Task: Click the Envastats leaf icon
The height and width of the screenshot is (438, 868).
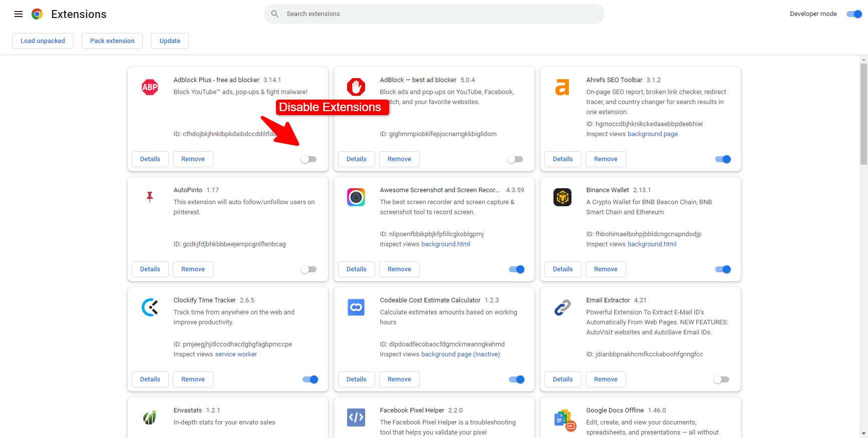Action: (150, 417)
